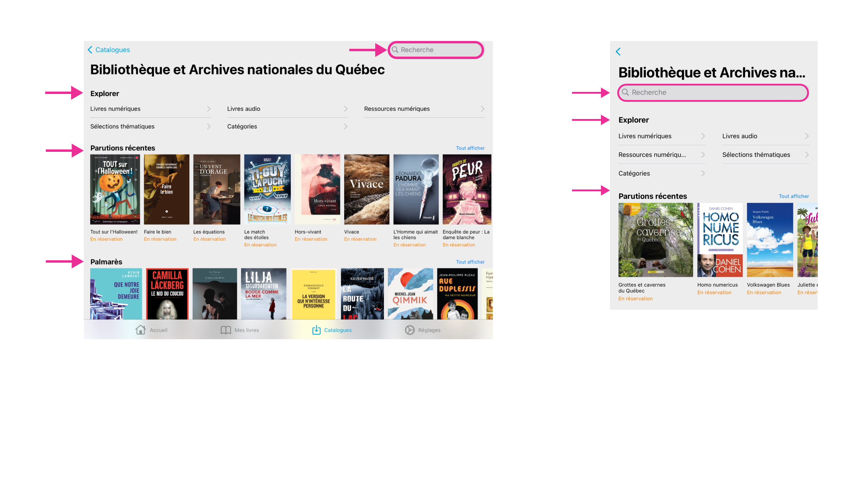The width and height of the screenshot is (868, 488).
Task: Open the Réglages tab
Action: click(423, 330)
